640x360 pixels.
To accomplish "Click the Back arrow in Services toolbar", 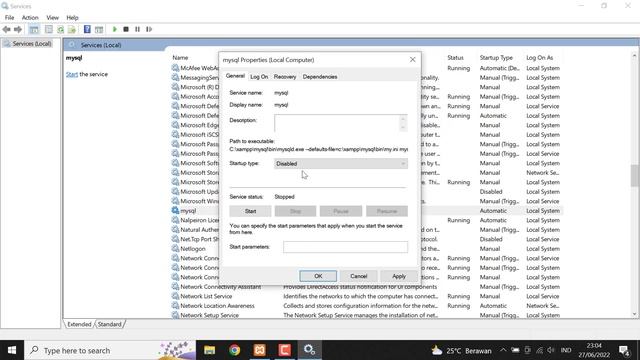I will [7, 29].
